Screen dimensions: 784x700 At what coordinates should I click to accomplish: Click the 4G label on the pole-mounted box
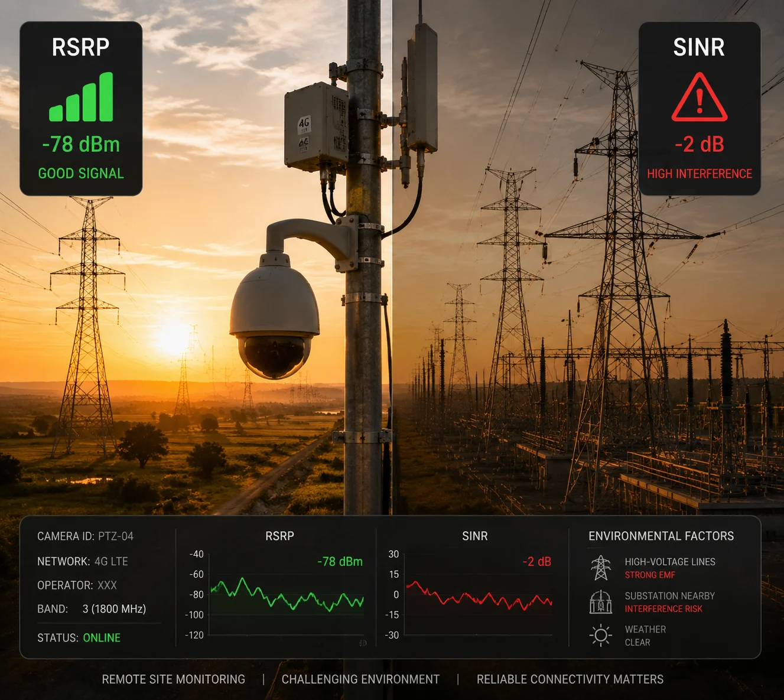304,123
